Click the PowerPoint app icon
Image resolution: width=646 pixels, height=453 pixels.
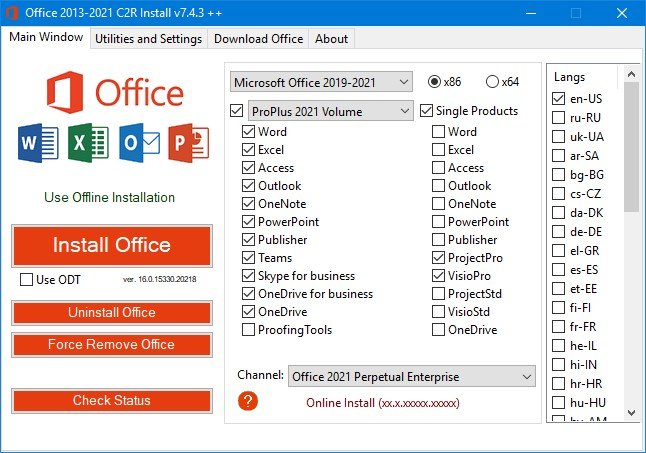point(189,142)
